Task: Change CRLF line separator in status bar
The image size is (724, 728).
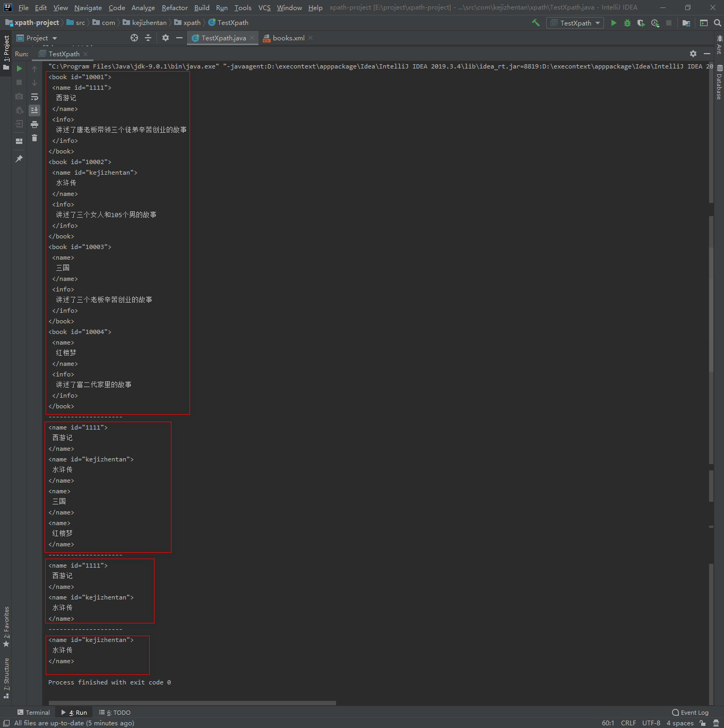Action: click(628, 723)
